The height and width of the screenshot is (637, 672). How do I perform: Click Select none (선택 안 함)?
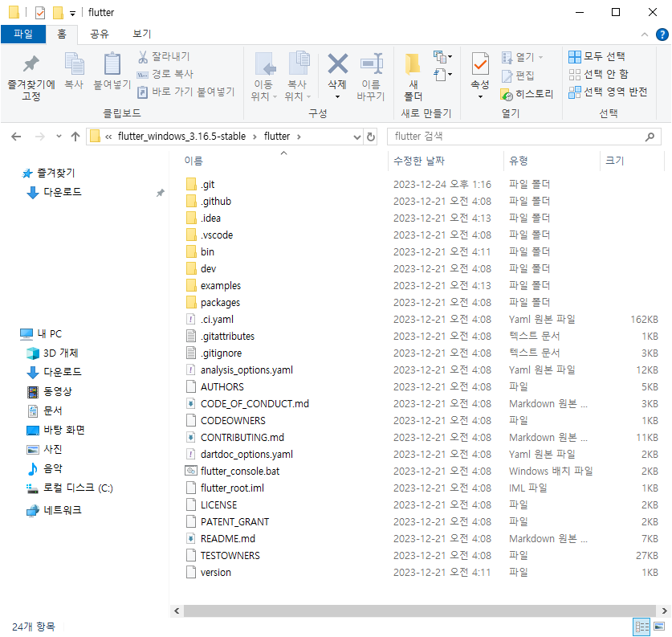pos(598,74)
